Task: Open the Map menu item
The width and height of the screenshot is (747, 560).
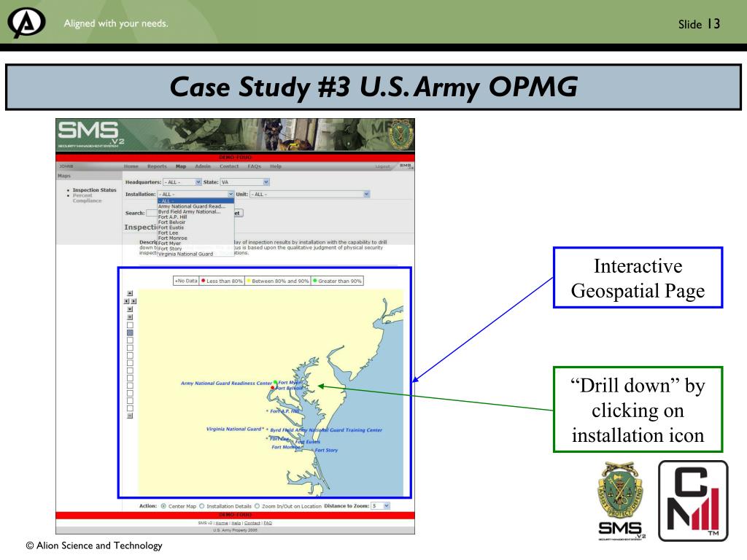Action: pos(181,167)
